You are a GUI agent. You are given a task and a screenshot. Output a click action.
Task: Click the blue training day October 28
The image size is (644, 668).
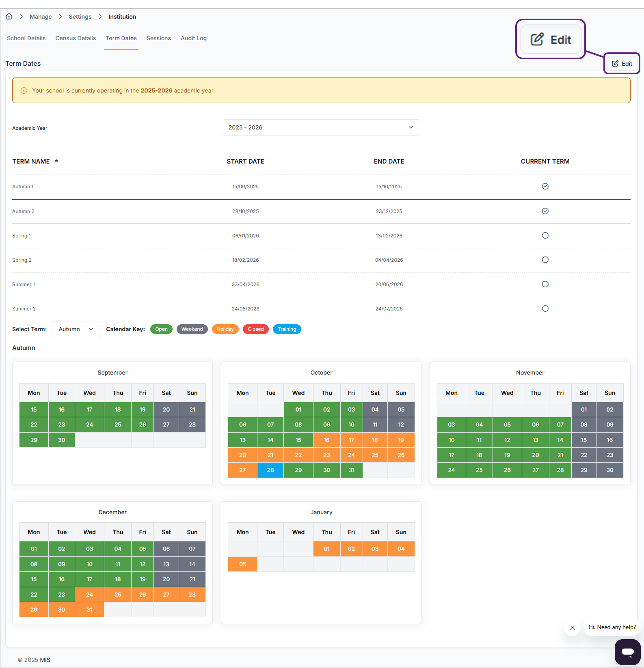pyautogui.click(x=270, y=470)
